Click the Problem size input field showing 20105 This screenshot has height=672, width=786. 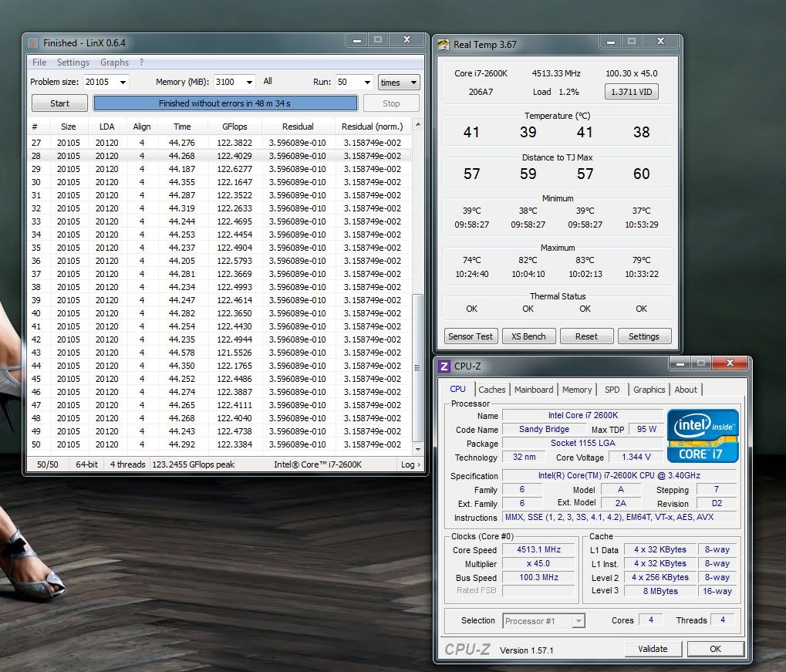tap(100, 83)
